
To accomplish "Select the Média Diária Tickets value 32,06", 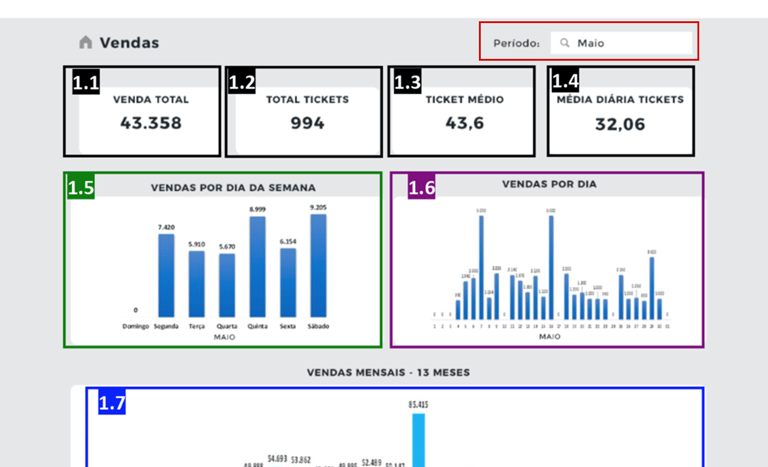I will [620, 124].
